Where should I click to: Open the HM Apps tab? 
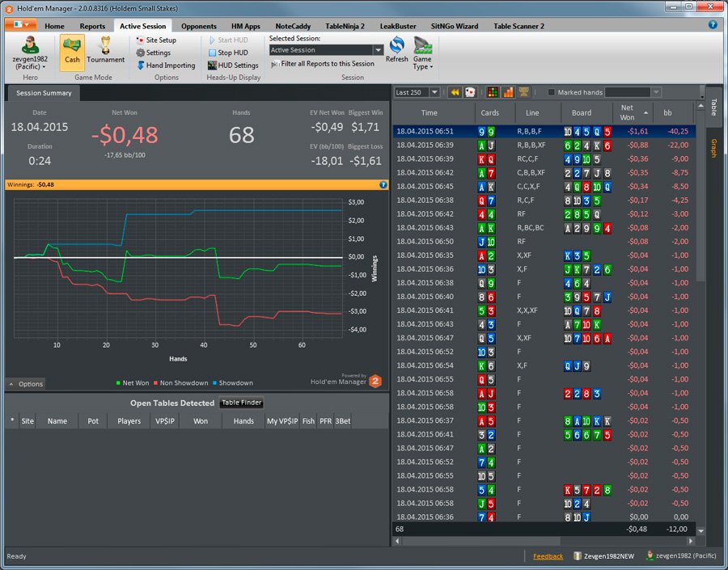(x=246, y=26)
